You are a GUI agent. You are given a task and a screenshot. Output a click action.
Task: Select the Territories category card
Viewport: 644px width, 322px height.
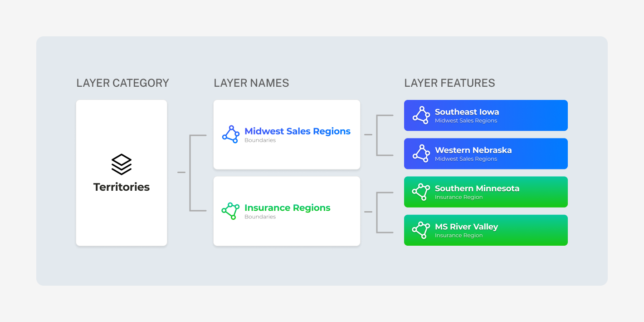click(122, 173)
